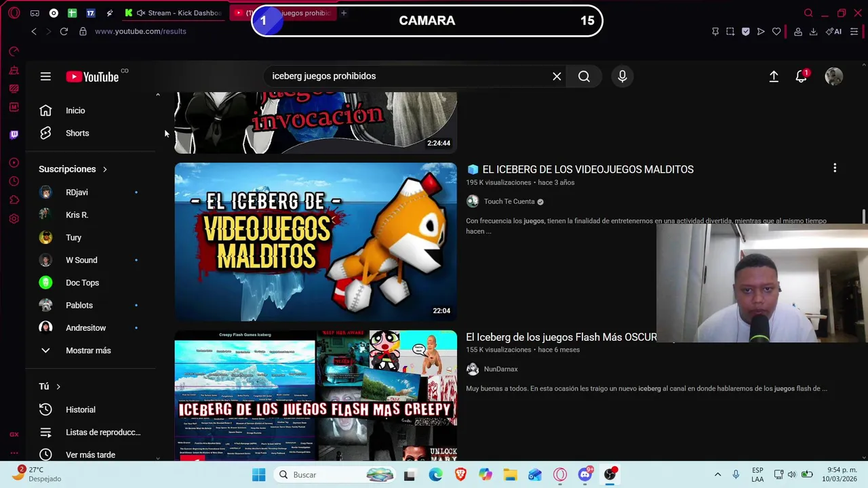The width and height of the screenshot is (868, 488).
Task: Open Ver más tarde in sidebar
Action: coord(91,455)
